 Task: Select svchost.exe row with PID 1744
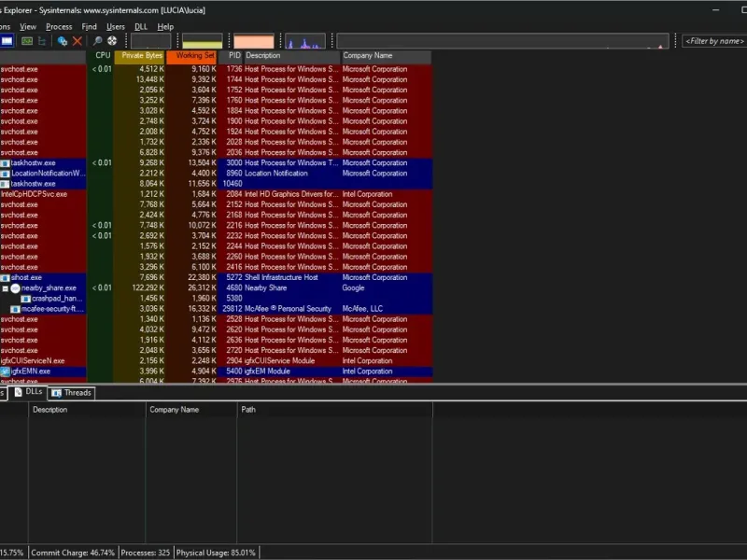click(217, 79)
